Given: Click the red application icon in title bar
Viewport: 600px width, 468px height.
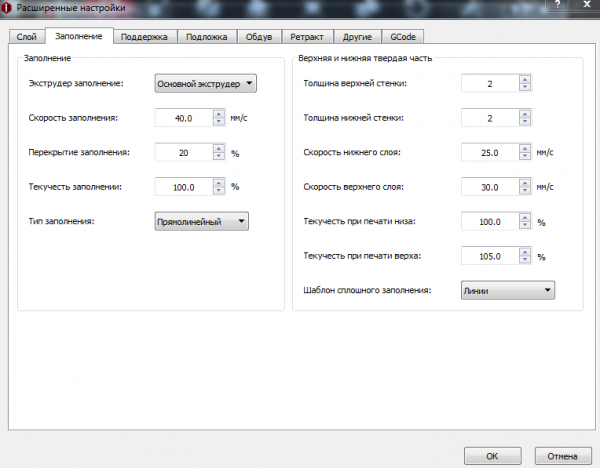Looking at the screenshot, I should point(6,8).
